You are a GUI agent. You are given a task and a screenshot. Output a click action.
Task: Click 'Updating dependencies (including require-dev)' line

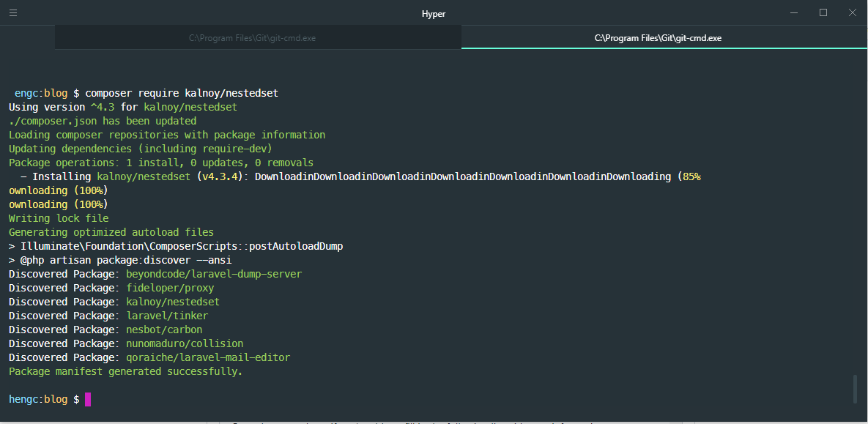click(x=141, y=149)
